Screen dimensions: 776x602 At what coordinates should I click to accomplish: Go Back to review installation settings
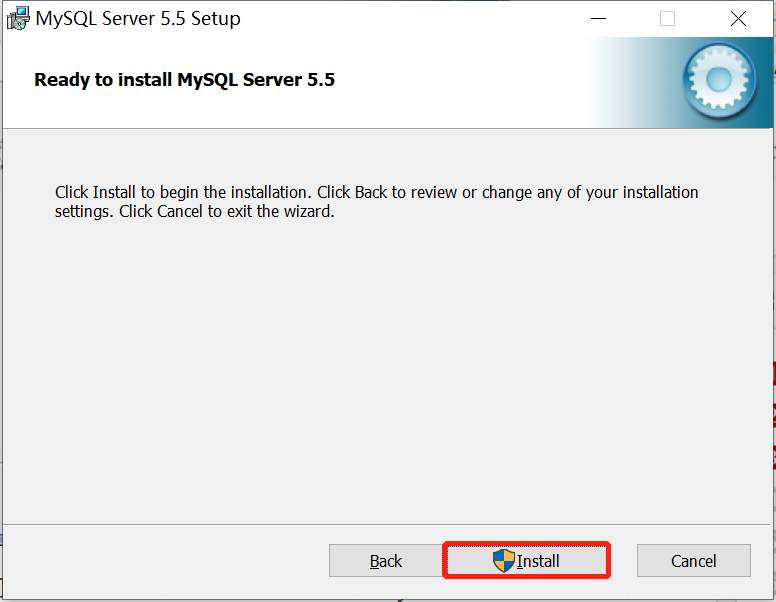coord(385,561)
